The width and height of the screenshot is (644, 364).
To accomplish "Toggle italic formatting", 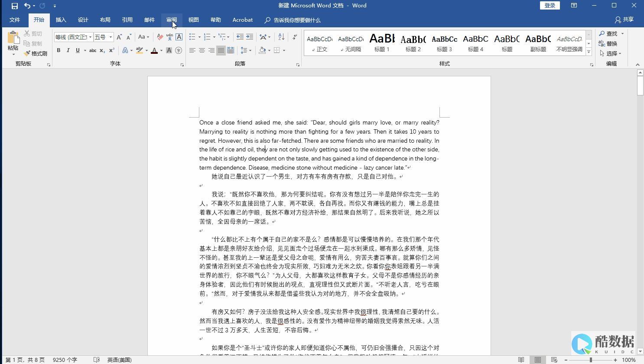I will pyautogui.click(x=68, y=50).
